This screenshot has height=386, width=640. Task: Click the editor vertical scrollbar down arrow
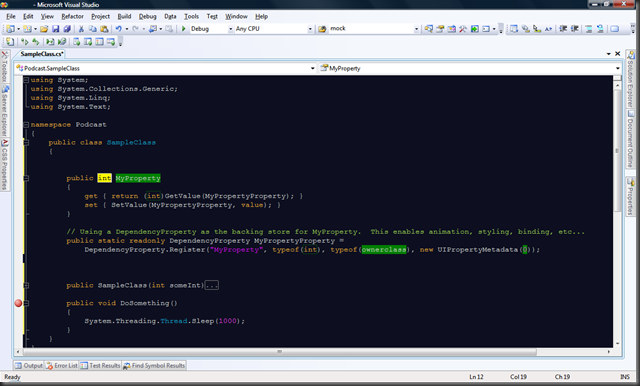(x=617, y=344)
